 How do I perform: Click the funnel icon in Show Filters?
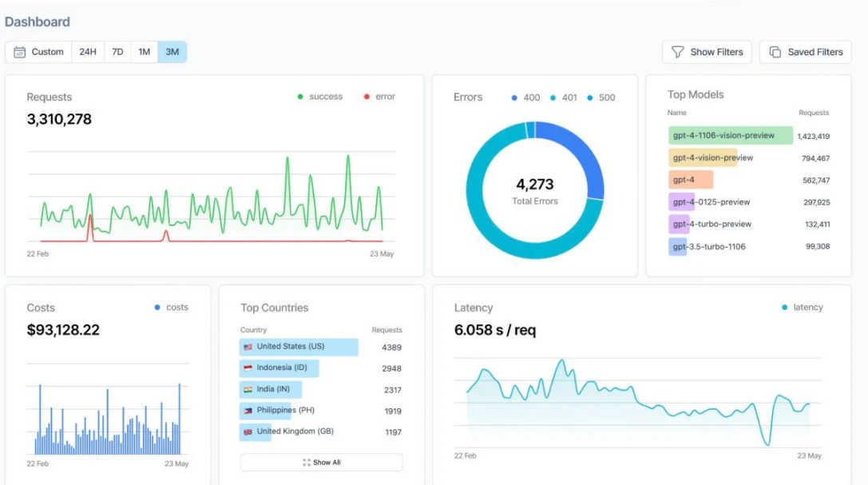click(x=678, y=52)
